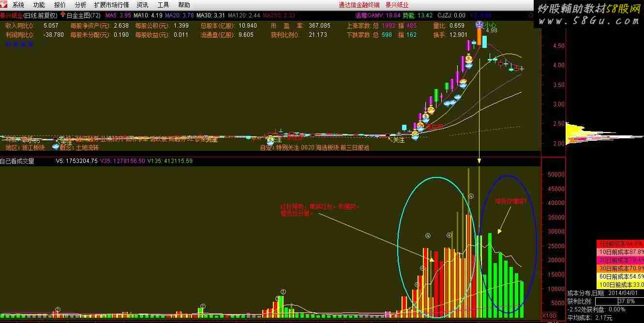
Task: Click the 流通盘 value 9.605
Action: (x=246, y=35)
